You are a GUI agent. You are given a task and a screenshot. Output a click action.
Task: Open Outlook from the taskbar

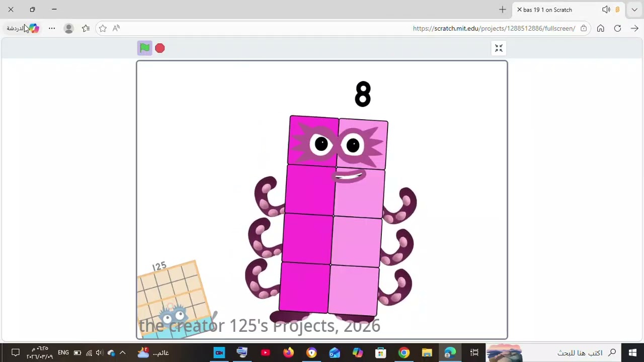(x=335, y=353)
